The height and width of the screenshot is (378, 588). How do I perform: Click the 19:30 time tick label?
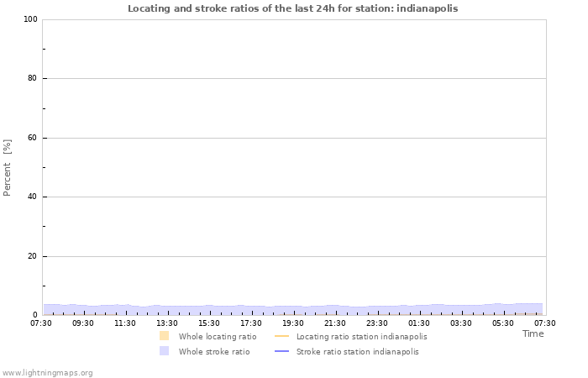click(x=293, y=323)
